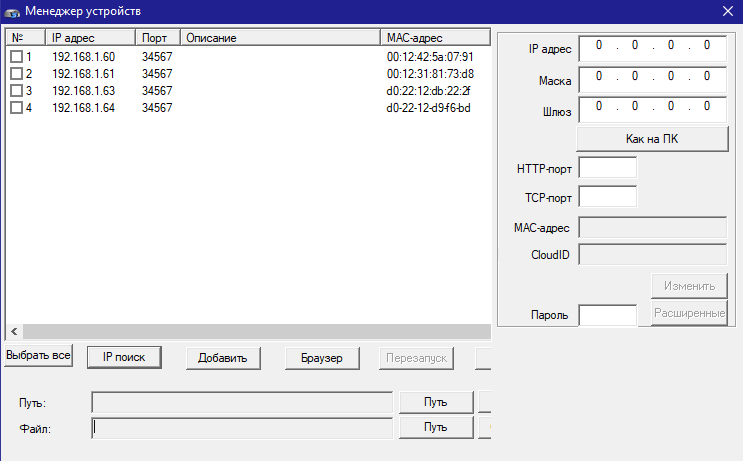Click the HTTP-порт input field
Image resolution: width=745 pixels, height=462 pixels.
(x=608, y=167)
